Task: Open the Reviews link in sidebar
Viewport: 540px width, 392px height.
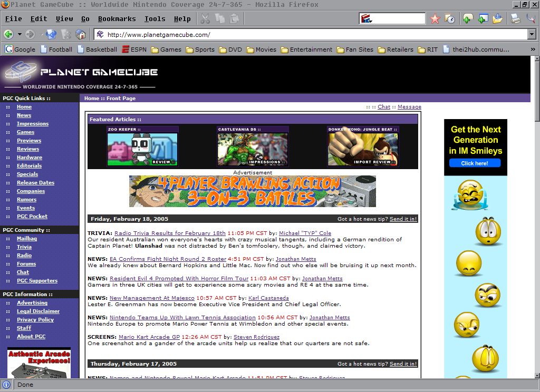Action: tap(28, 149)
